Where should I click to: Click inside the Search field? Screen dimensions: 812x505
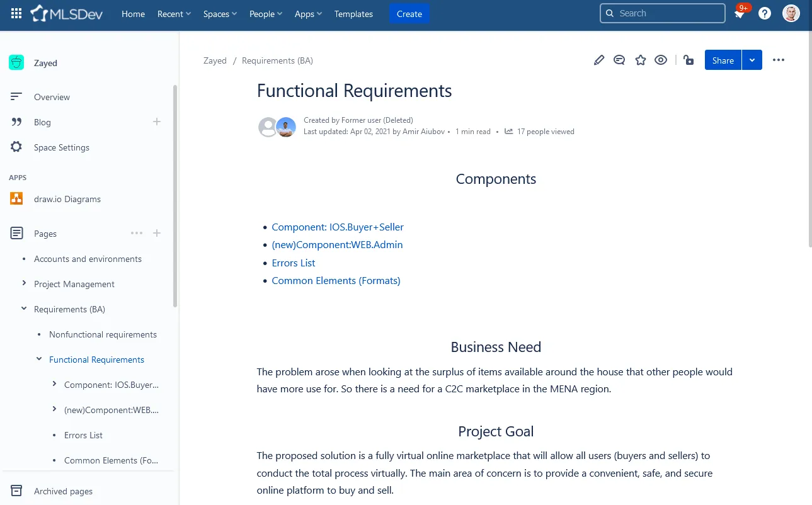[x=661, y=13]
